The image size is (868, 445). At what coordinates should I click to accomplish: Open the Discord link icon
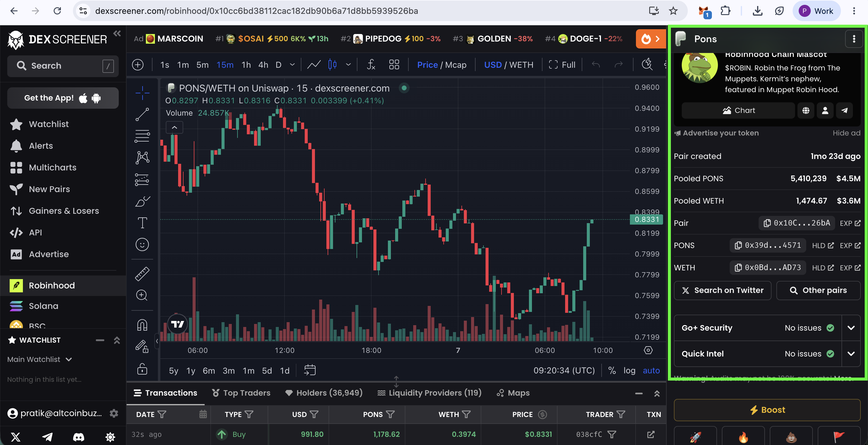(x=78, y=437)
